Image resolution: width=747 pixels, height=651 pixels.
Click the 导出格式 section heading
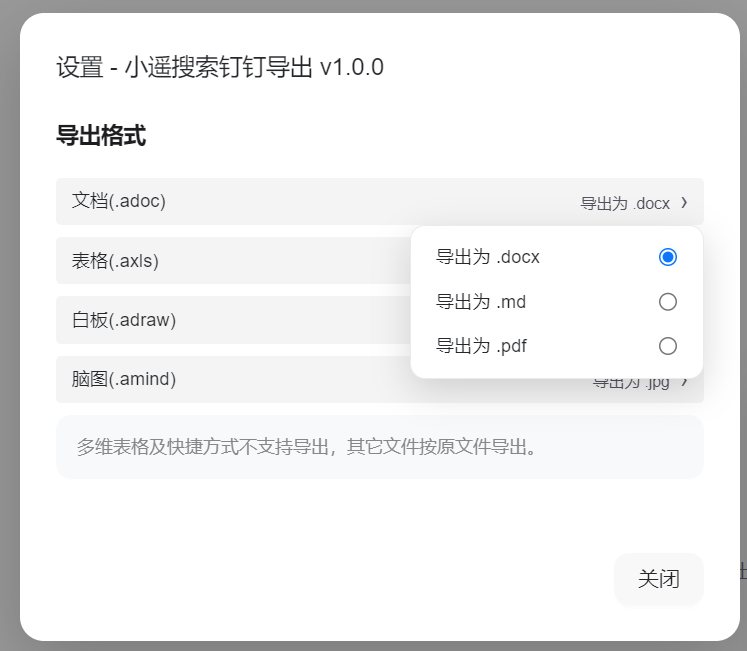click(101, 136)
